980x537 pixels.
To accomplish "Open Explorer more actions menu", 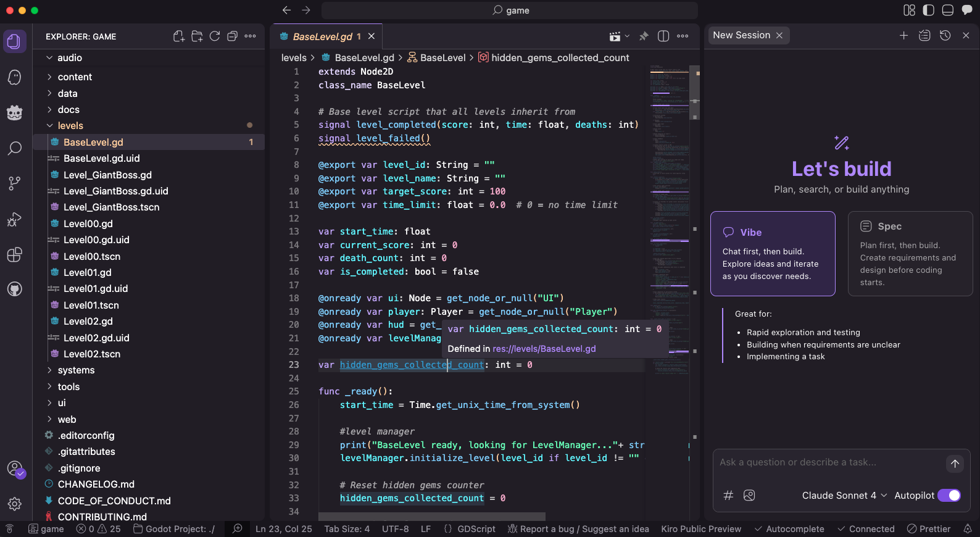I will coord(250,36).
